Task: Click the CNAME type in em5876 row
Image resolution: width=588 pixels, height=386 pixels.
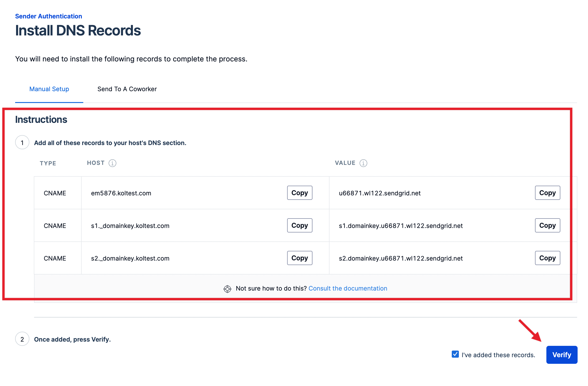Action: (55, 193)
